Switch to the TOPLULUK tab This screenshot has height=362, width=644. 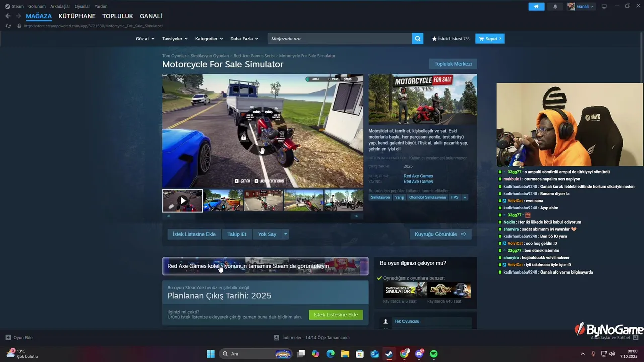[118, 16]
